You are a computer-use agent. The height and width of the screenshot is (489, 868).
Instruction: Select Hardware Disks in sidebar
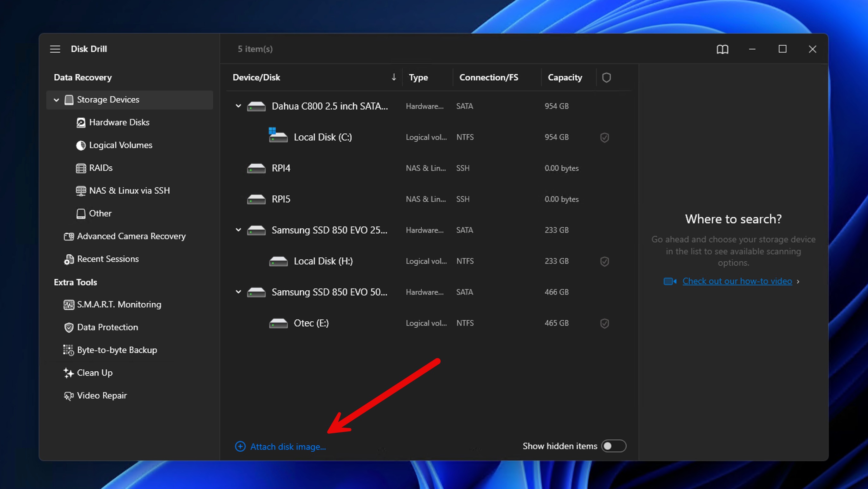[119, 122]
